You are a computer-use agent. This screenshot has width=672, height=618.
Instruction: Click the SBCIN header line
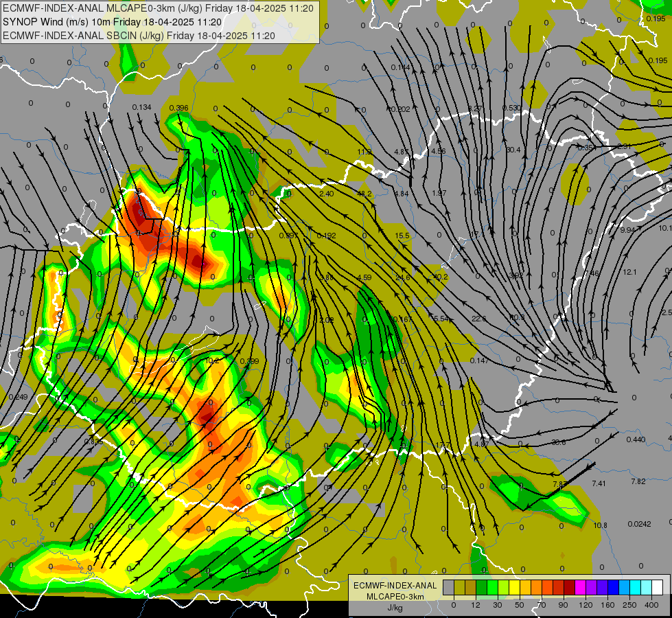tap(139, 36)
